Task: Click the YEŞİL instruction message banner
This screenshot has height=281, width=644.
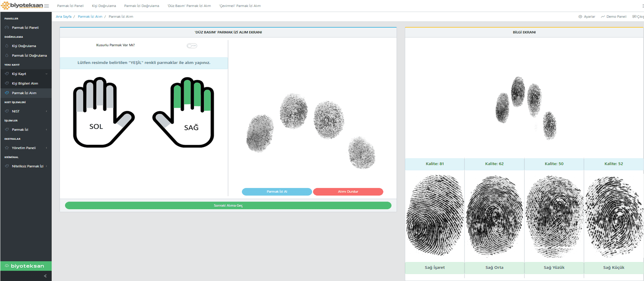Action: (144, 63)
